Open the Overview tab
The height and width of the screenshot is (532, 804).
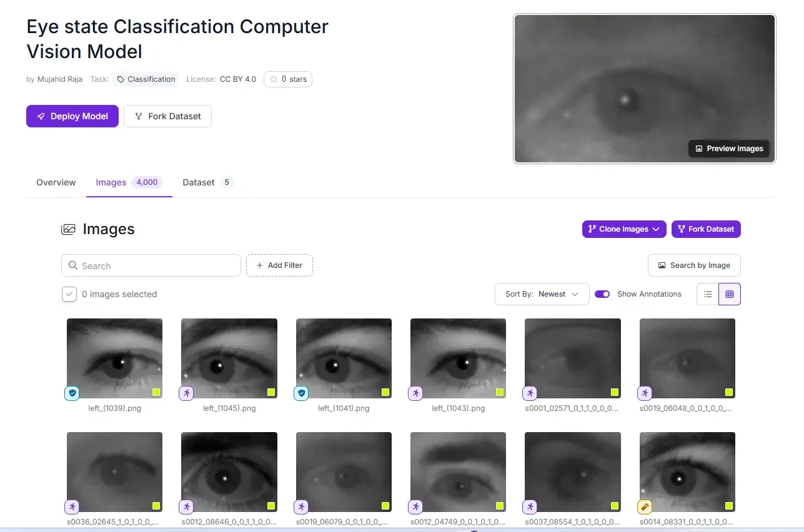tap(56, 182)
